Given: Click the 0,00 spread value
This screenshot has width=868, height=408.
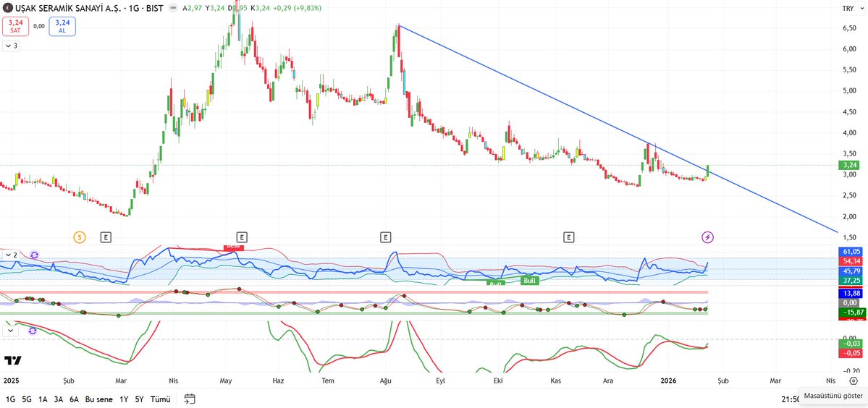Looking at the screenshot, I should tap(39, 26).
